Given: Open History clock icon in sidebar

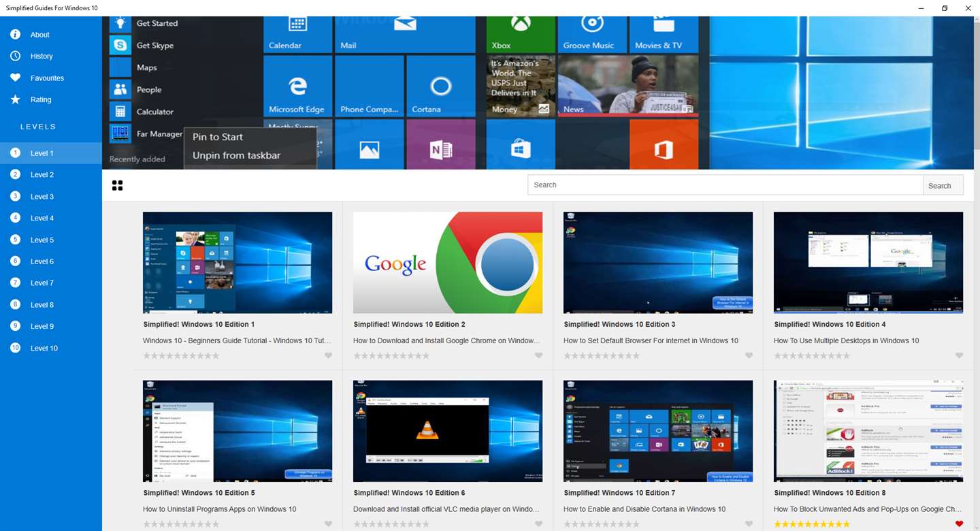Looking at the screenshot, I should pyautogui.click(x=15, y=57).
